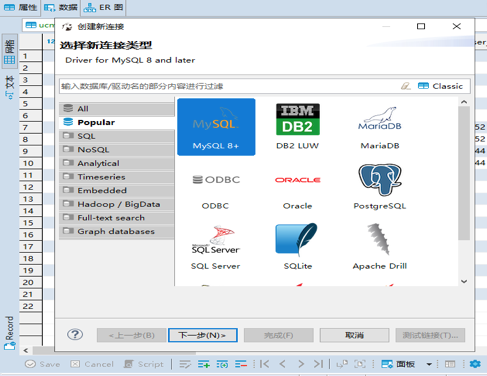Pick the SQL Server driver
Screen dimensions: 487x376
[x=216, y=247]
